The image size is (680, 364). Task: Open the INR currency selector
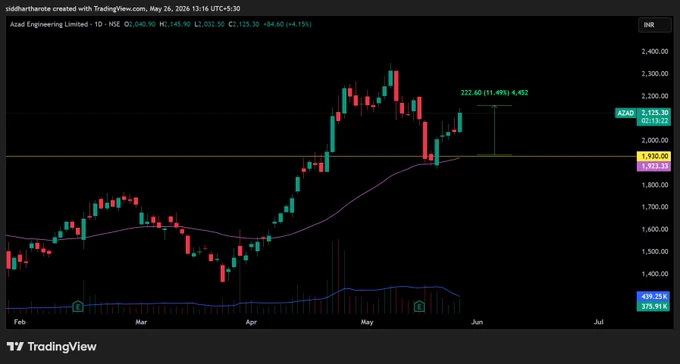click(654, 25)
